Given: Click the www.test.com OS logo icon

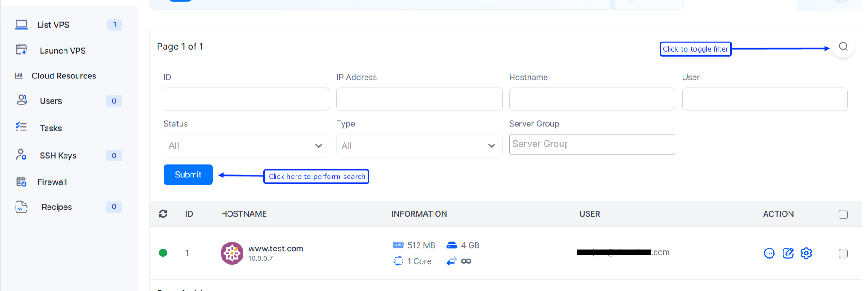Looking at the screenshot, I should (x=232, y=253).
